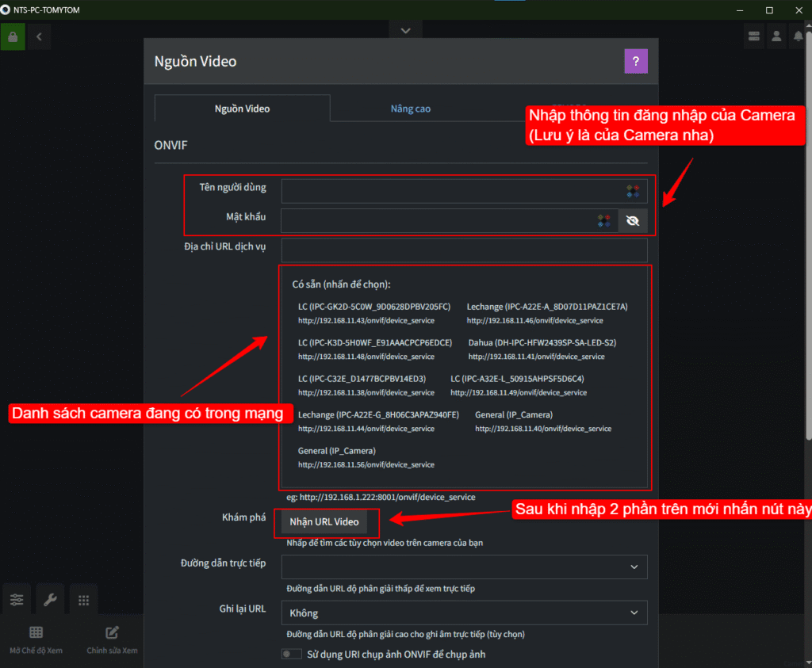Click the back arrow icon
This screenshot has width=812, height=668.
click(x=39, y=36)
